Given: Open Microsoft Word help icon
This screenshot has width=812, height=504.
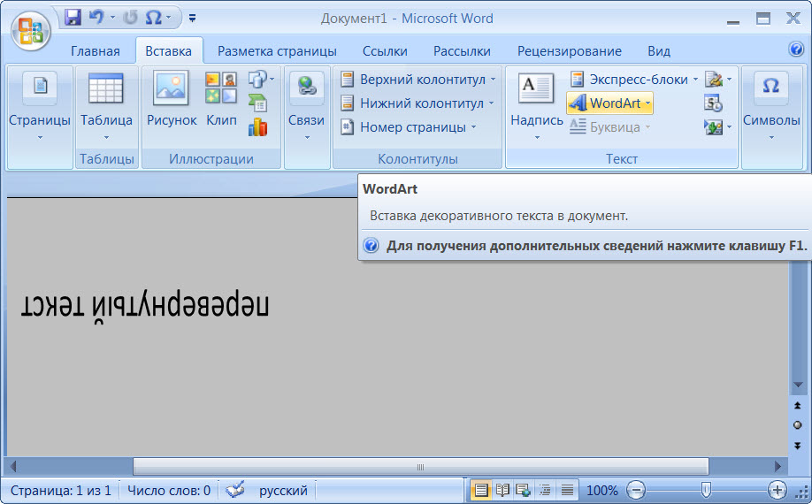Looking at the screenshot, I should click(x=796, y=50).
